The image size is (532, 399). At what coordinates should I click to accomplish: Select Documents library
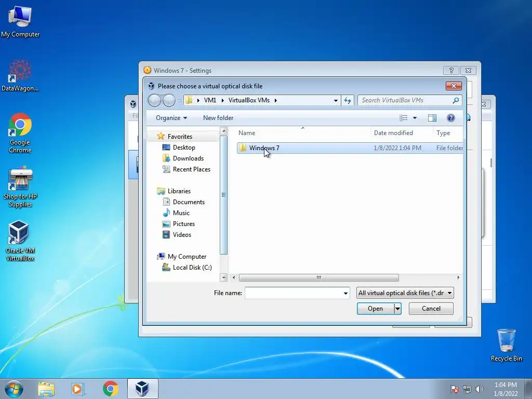(189, 202)
